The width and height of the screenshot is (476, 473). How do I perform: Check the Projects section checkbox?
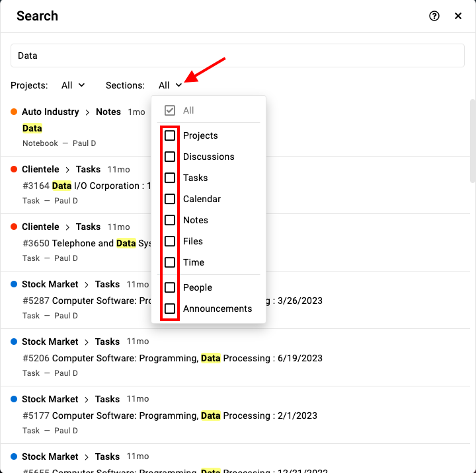pyautogui.click(x=170, y=135)
